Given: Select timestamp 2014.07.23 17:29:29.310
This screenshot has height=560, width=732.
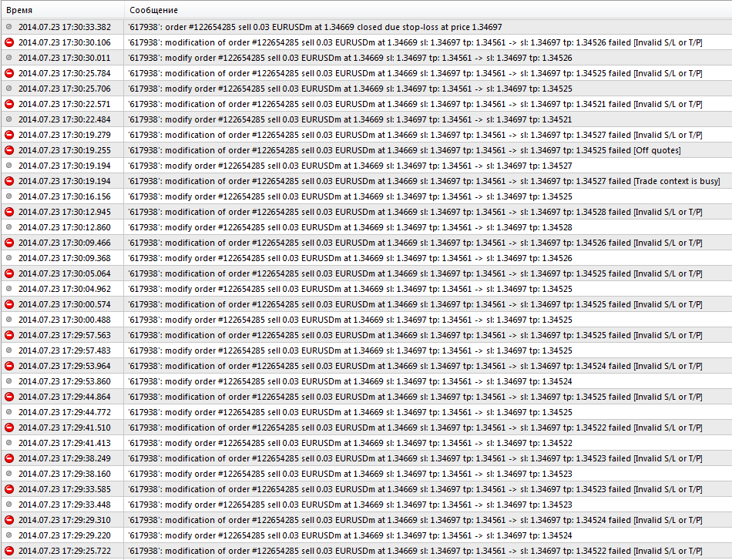Looking at the screenshot, I should 65,520.
